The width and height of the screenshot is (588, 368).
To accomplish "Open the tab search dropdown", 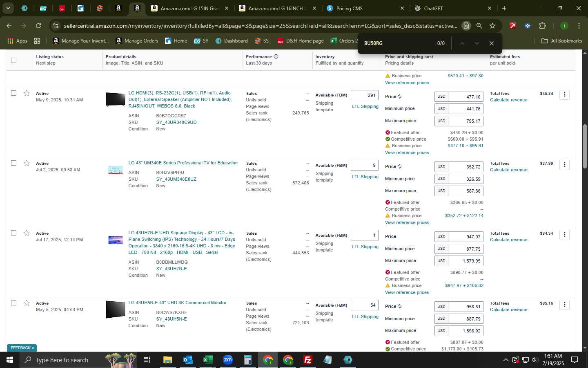I will [x=8, y=8].
